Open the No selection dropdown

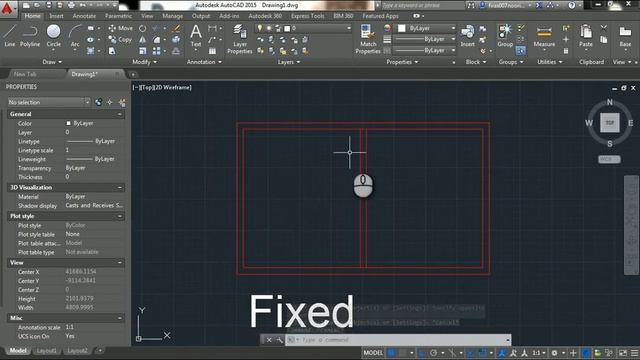pos(49,102)
